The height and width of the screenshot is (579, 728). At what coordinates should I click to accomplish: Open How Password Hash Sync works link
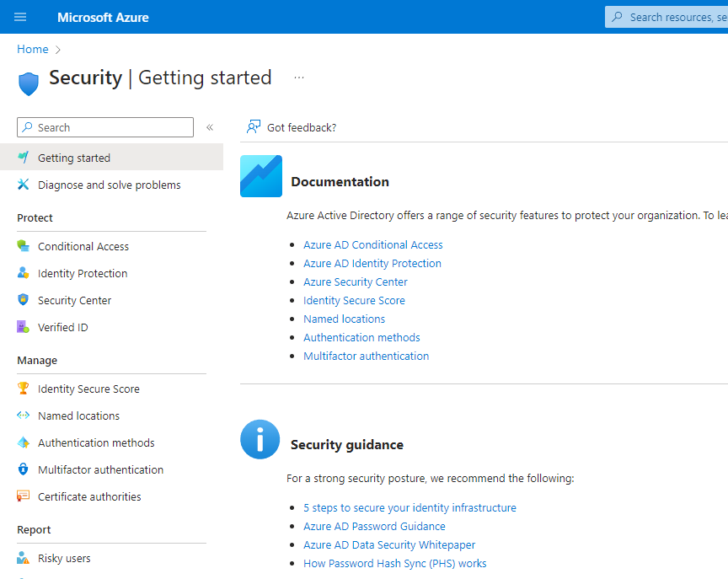394,563
